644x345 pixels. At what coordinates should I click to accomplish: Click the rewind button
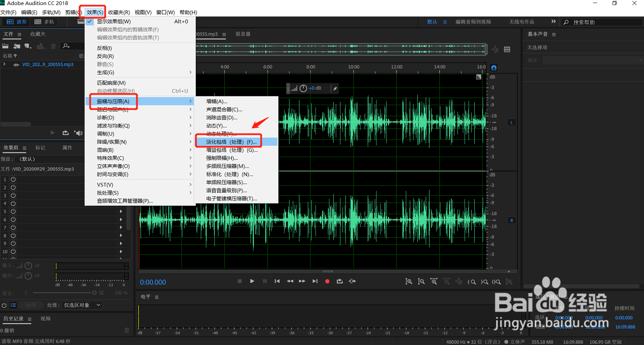[x=290, y=281]
